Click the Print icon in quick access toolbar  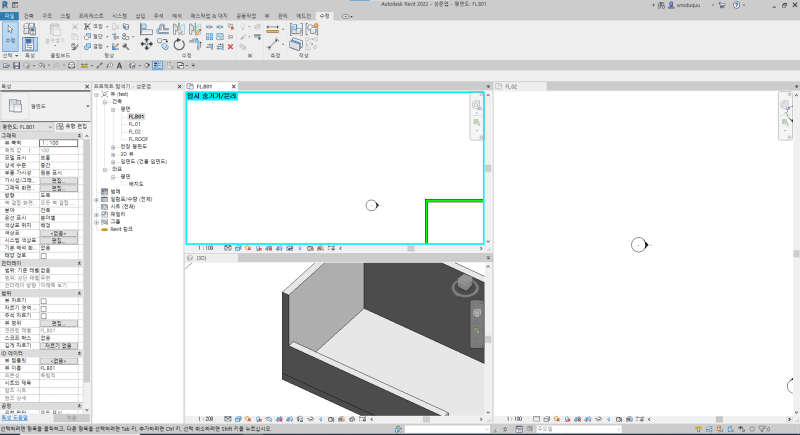(71, 66)
